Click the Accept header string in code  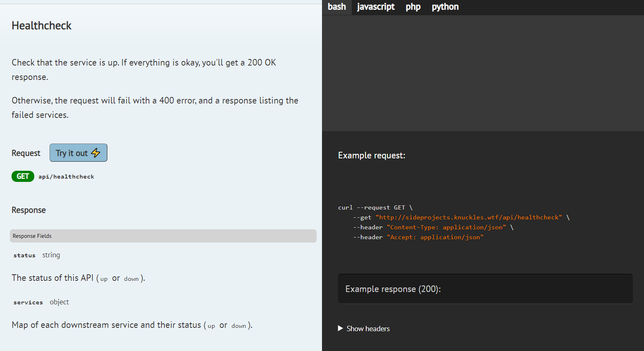point(435,237)
